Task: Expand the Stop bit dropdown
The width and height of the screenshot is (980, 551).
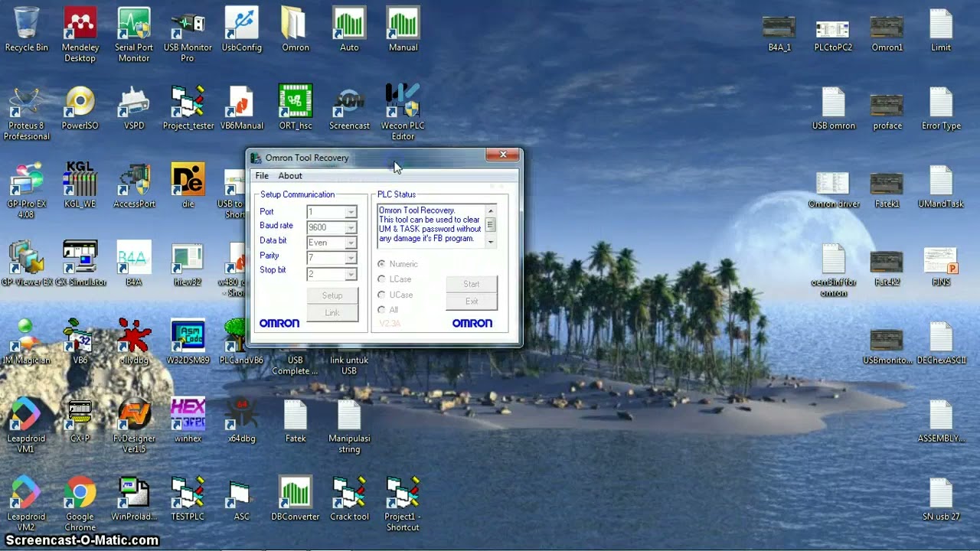Action: click(351, 273)
